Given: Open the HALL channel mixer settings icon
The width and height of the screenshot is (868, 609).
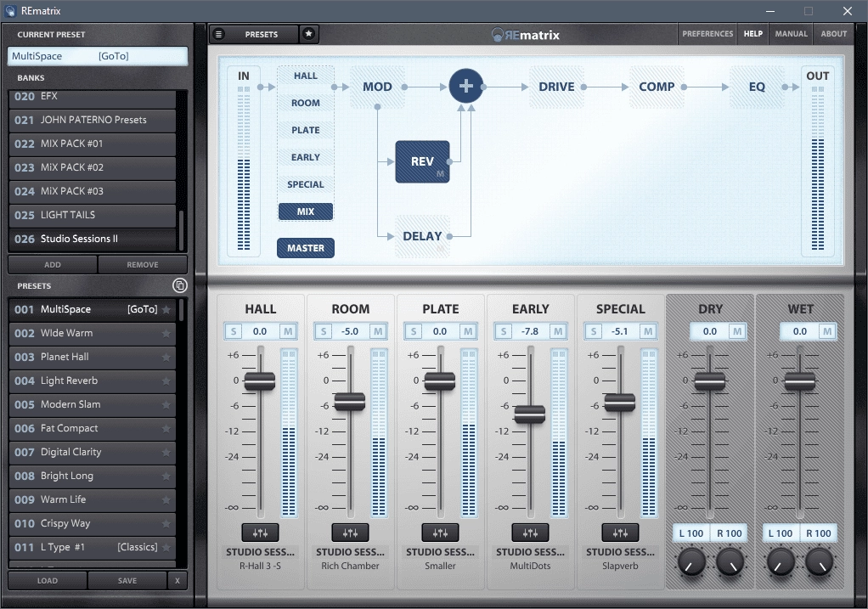Looking at the screenshot, I should (x=260, y=533).
